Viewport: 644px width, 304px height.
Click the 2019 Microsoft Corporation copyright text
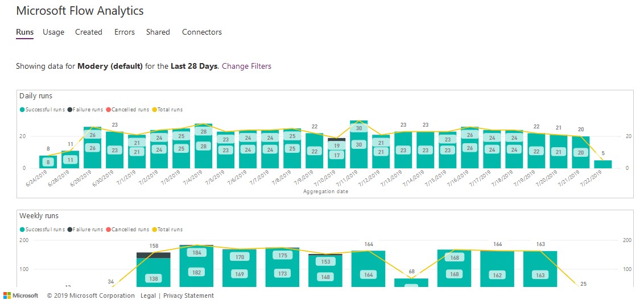[x=91, y=295]
